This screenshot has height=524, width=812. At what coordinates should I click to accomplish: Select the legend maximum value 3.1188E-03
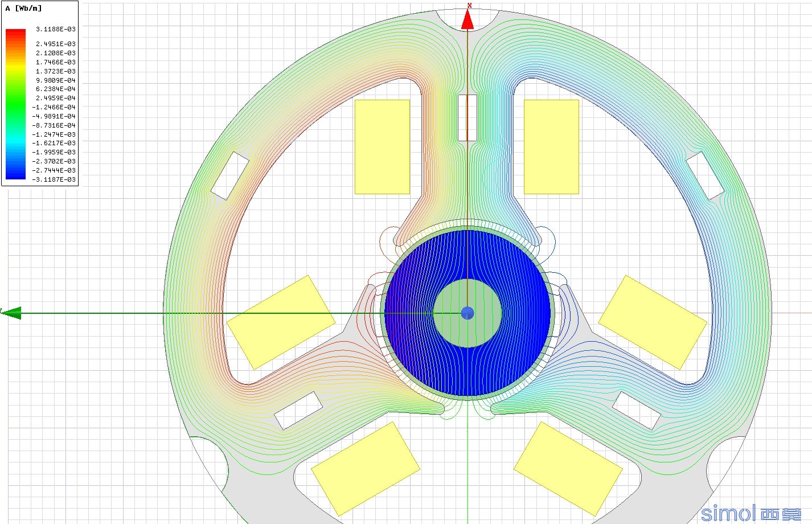pyautogui.click(x=55, y=29)
